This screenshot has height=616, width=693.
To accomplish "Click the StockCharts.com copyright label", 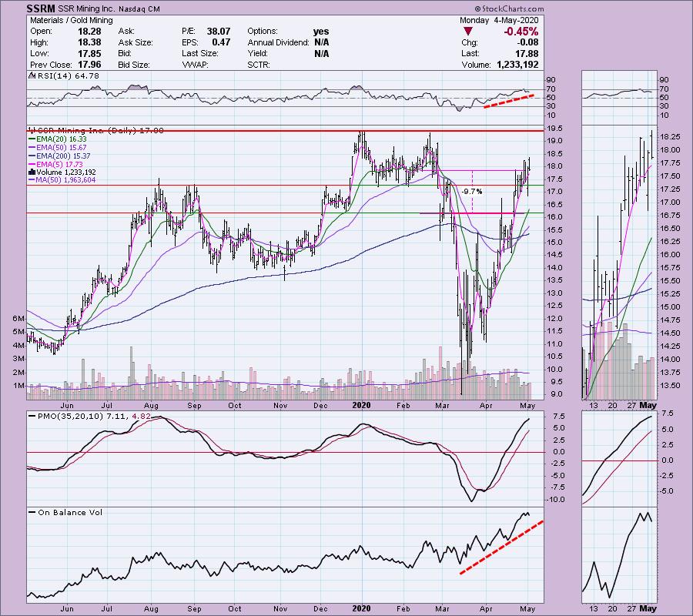I will 509,8.
